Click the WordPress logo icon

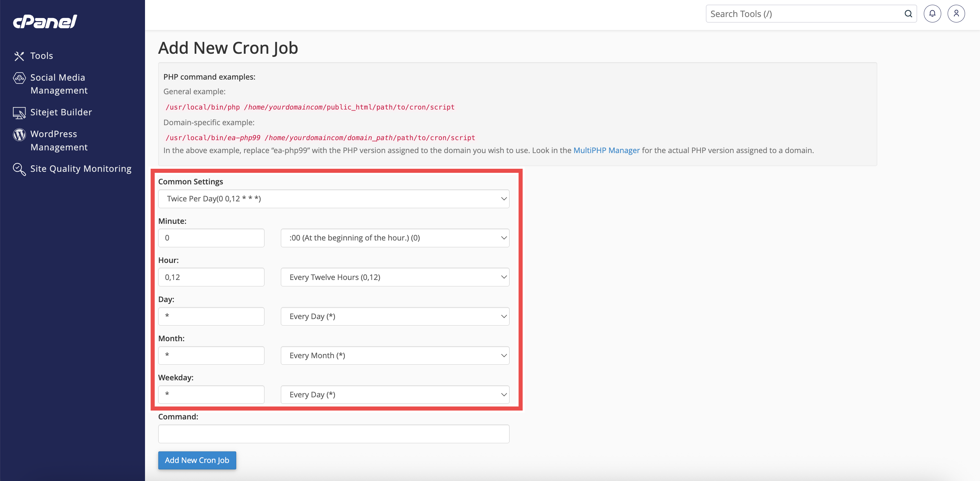click(19, 134)
